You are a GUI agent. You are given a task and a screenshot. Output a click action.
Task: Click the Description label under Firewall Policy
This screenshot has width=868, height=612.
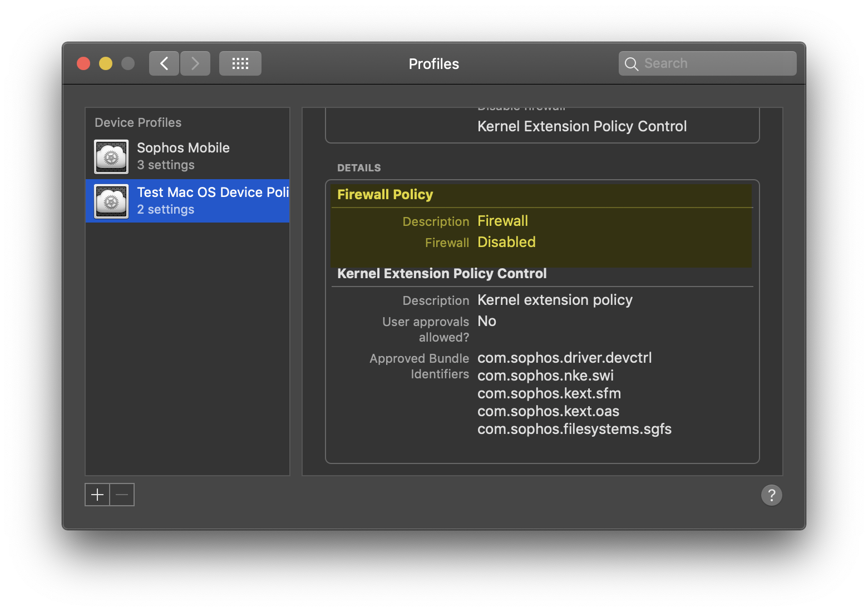(436, 221)
